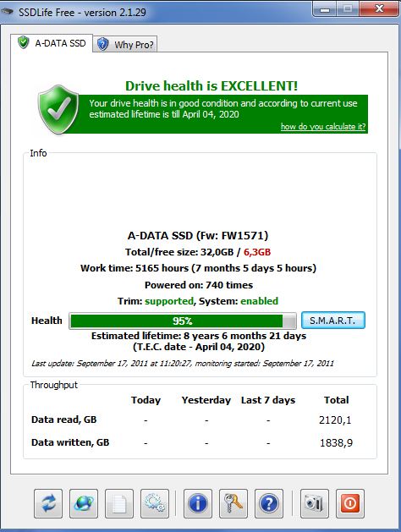Select the A-DATA SSD tab
The image size is (401, 532).
click(52, 43)
